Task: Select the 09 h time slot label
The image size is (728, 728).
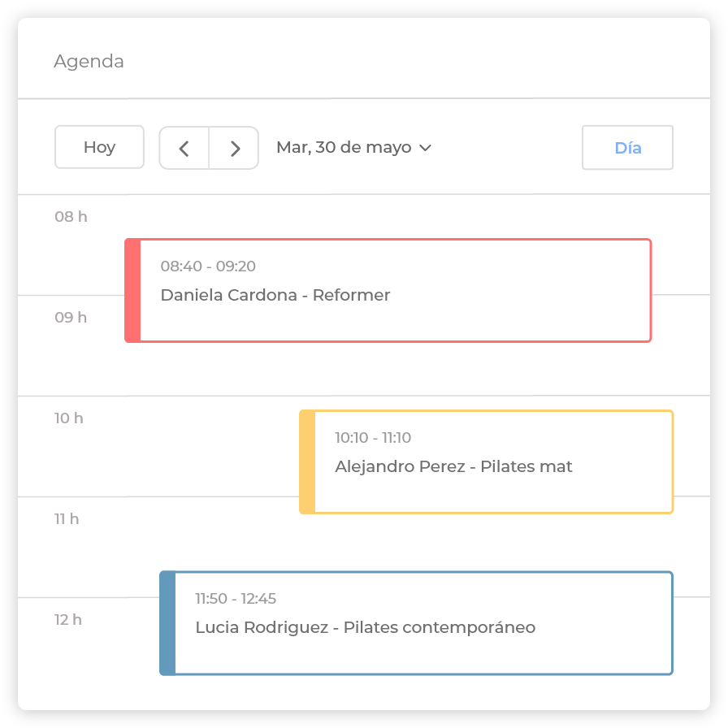Action: point(71,318)
